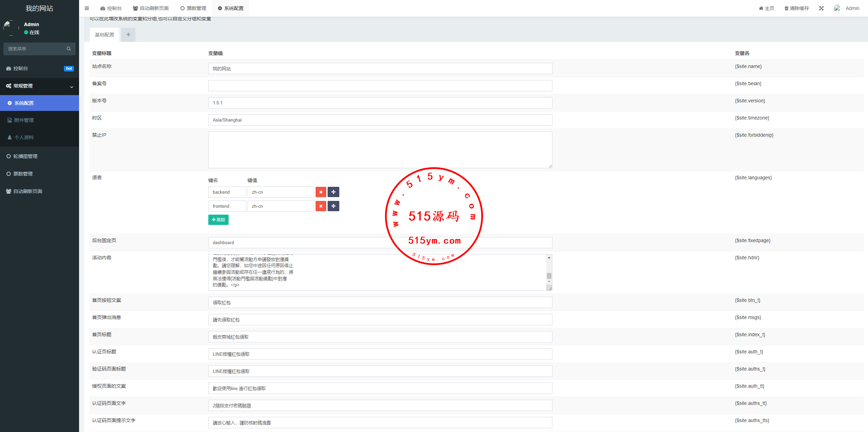The width and height of the screenshot is (868, 432).
Task: Remove the frontend language entry
Action: [320, 206]
